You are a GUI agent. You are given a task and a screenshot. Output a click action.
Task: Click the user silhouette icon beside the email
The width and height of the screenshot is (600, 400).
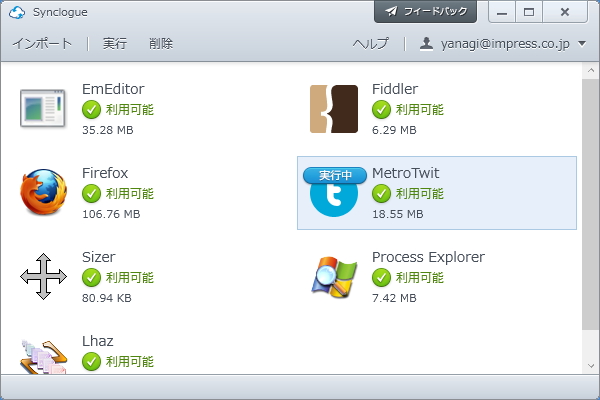coord(426,44)
